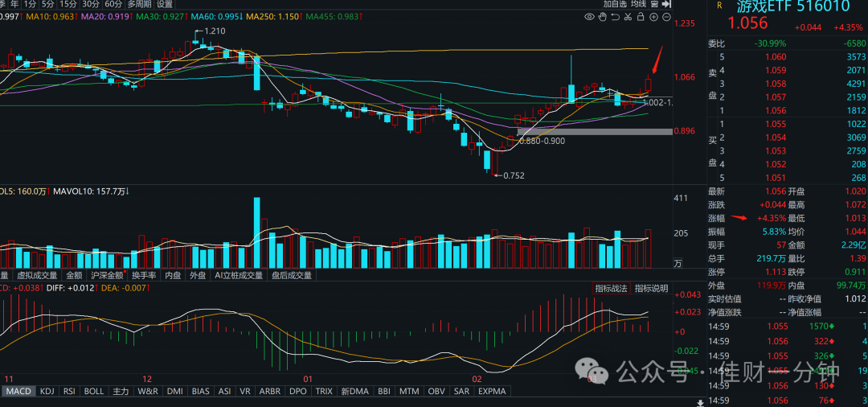Click the MA30: 0.927 legend label
868x407 pixels.
[160, 17]
